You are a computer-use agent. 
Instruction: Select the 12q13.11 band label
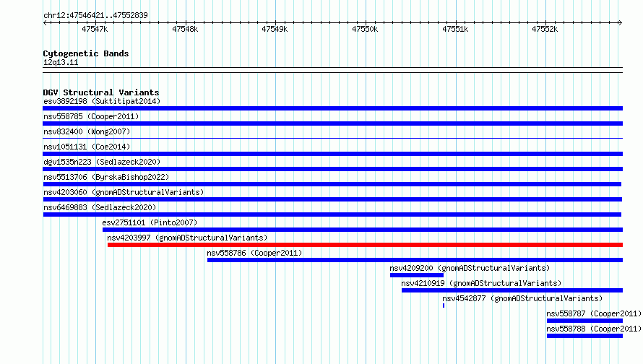[61, 62]
